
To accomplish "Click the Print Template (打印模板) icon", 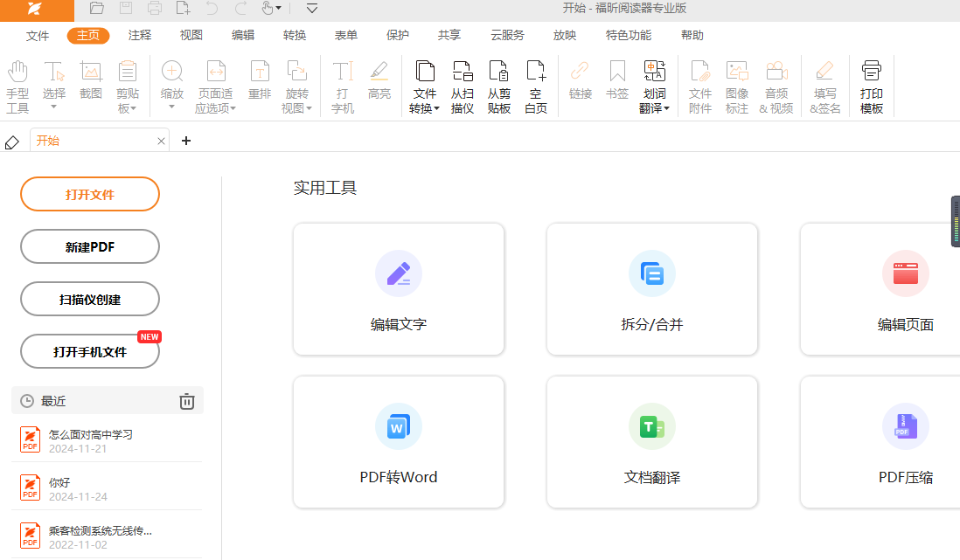I will pyautogui.click(x=871, y=73).
